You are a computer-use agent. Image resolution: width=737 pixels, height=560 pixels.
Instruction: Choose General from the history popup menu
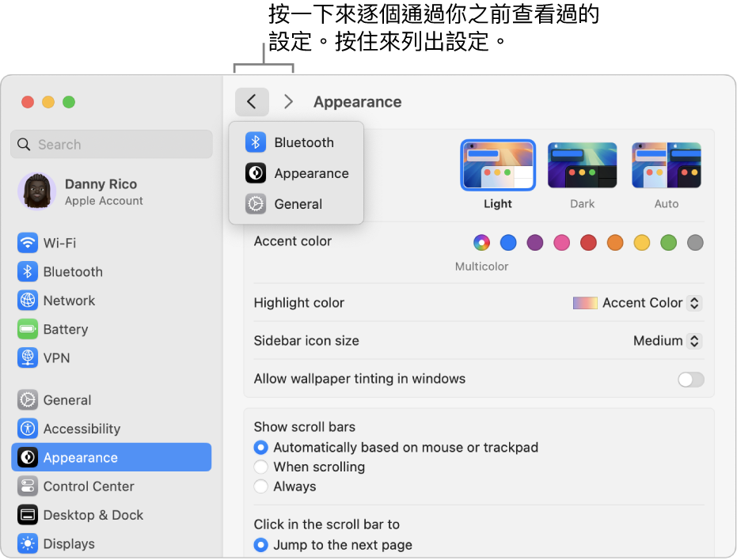pyautogui.click(x=296, y=204)
